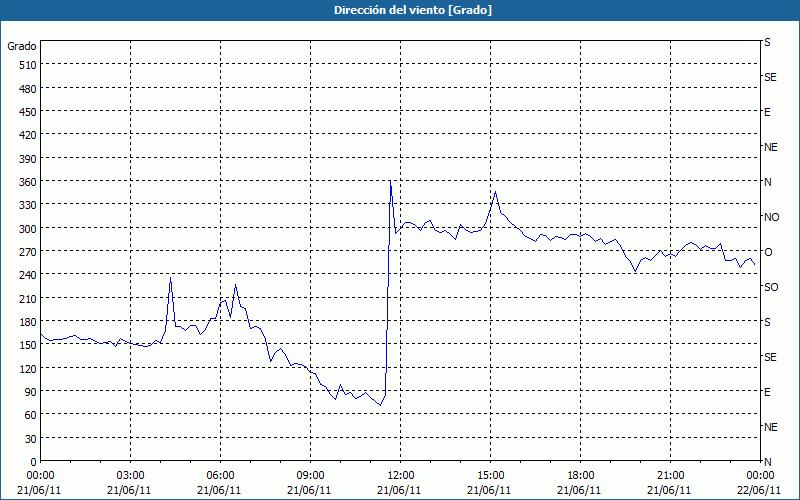The width and height of the screenshot is (800, 500).
Task: Click the 22/06/11 date label
Action: (760, 490)
